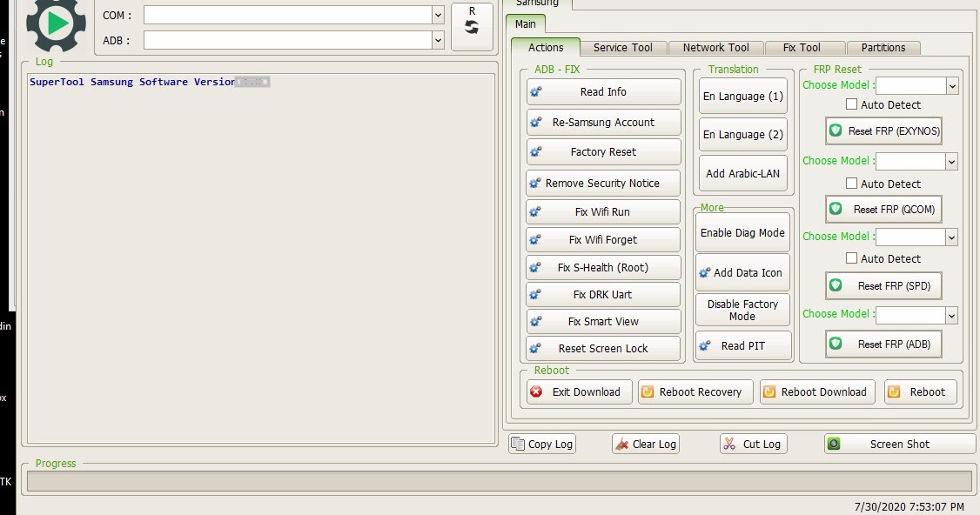This screenshot has width=980, height=515.
Task: Clear Log with the broom icon
Action: click(x=646, y=444)
